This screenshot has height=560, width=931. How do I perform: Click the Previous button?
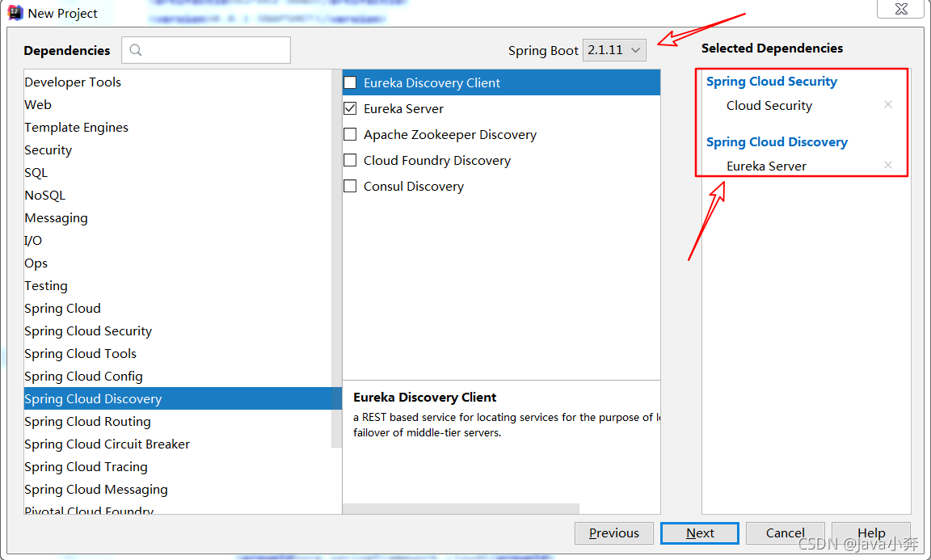click(614, 533)
